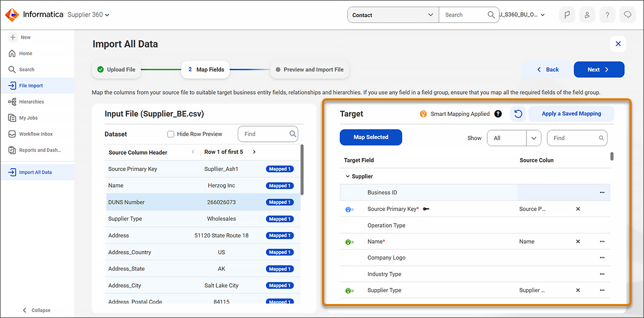Image resolution: width=644 pixels, height=318 pixels.
Task: Click the Target Find magnifier icon
Action: coord(602,138)
